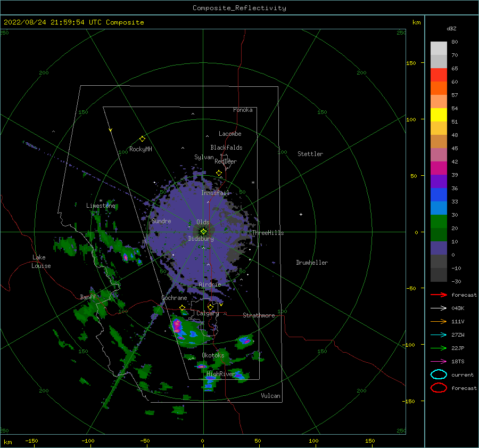479x448 pixels.
Task: Select the yellow diamond marker below RedDeer
Action: [219, 173]
